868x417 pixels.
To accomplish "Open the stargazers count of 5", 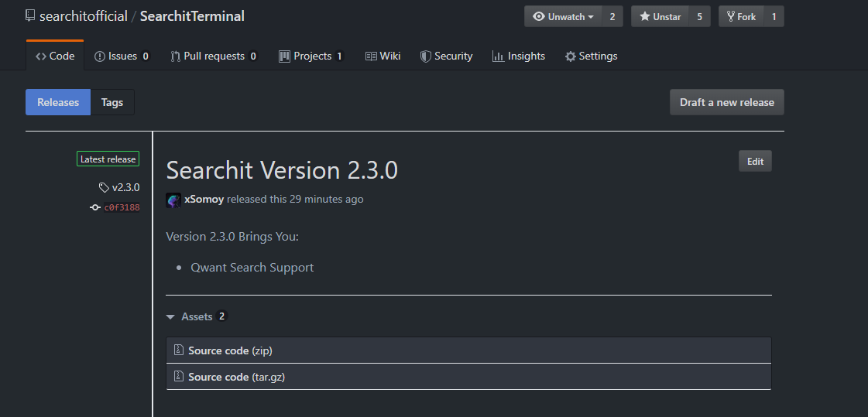I will coord(700,16).
